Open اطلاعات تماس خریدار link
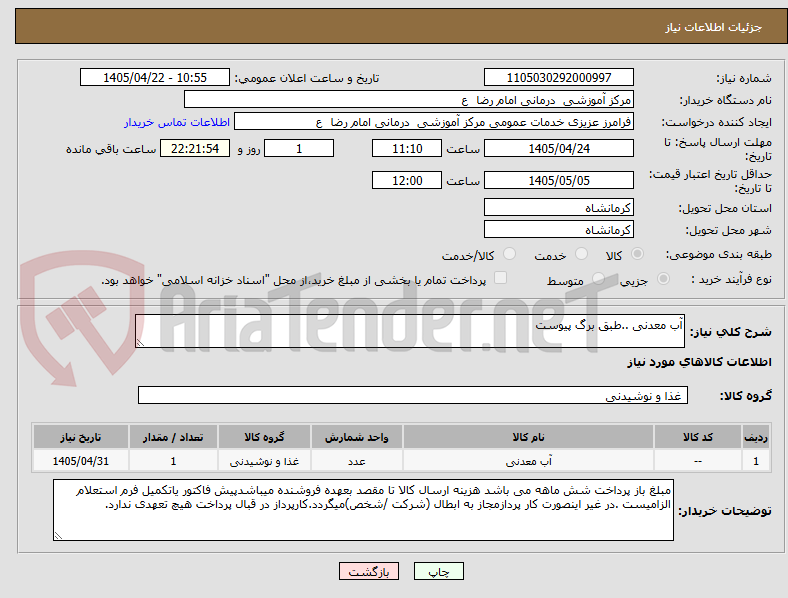 click(x=177, y=122)
